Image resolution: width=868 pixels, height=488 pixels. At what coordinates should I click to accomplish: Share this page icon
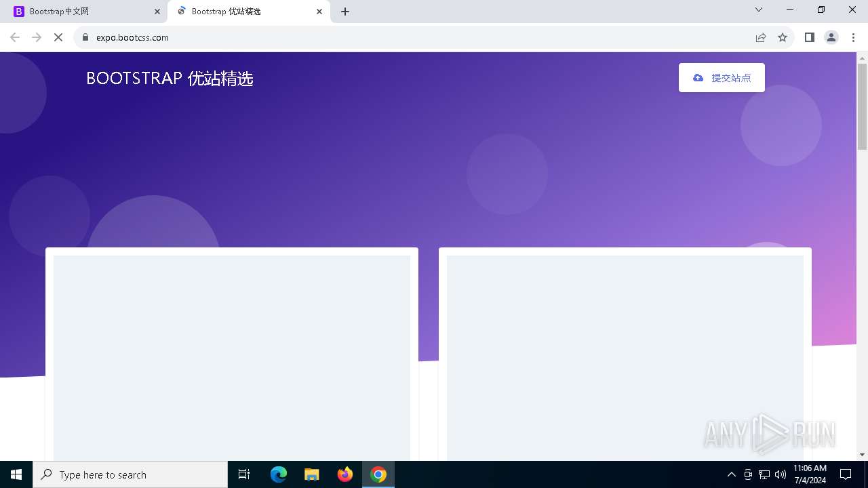point(761,37)
